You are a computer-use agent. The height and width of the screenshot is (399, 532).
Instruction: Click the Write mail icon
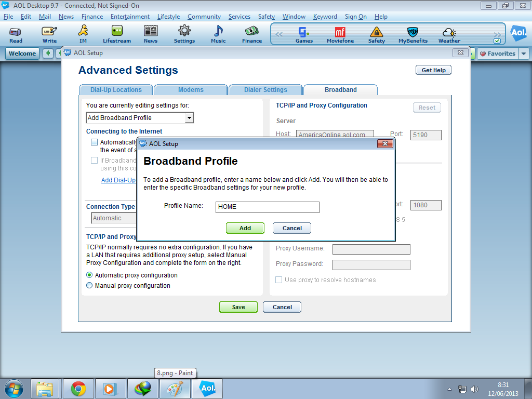[49, 35]
